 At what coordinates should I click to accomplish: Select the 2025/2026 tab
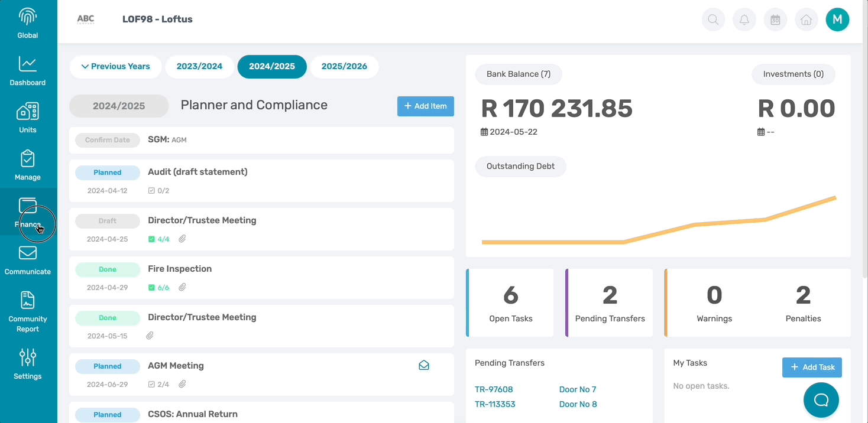344,67
